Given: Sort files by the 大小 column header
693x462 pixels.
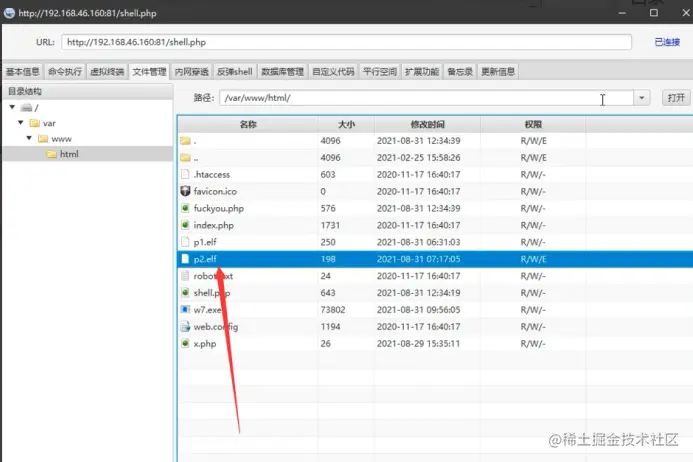Looking at the screenshot, I should (x=346, y=125).
